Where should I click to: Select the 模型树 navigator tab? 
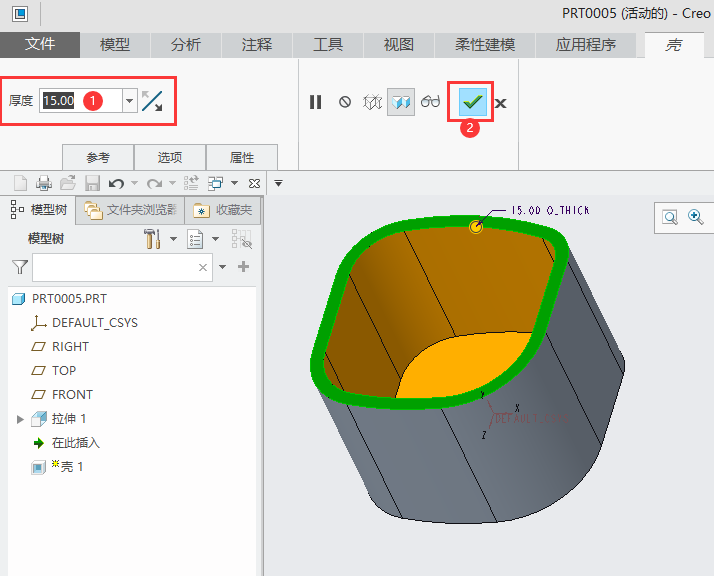point(39,209)
